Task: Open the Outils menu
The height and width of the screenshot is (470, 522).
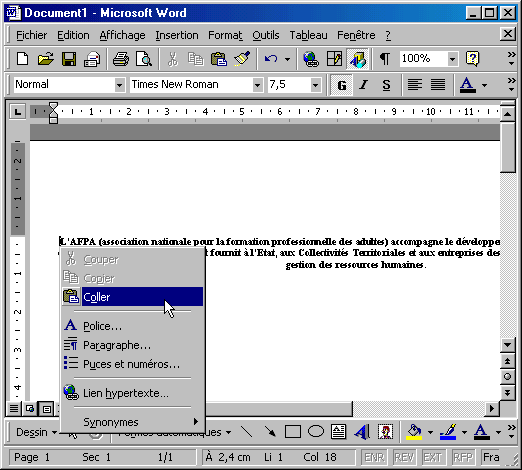Action: click(266, 35)
